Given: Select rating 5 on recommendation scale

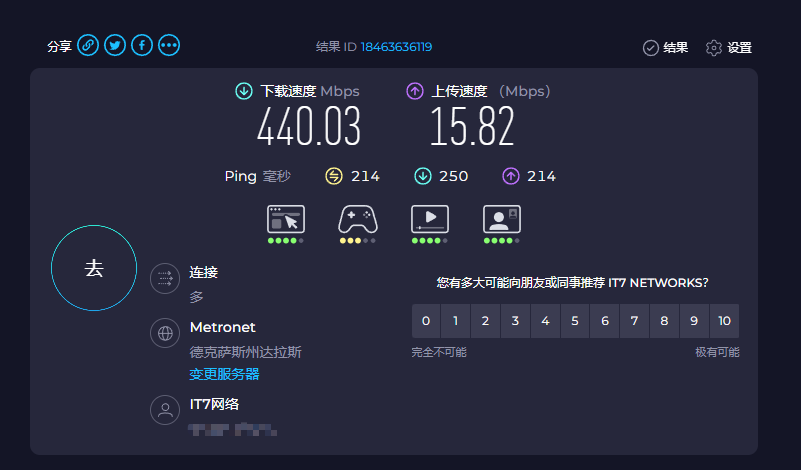Looking at the screenshot, I should (575, 321).
